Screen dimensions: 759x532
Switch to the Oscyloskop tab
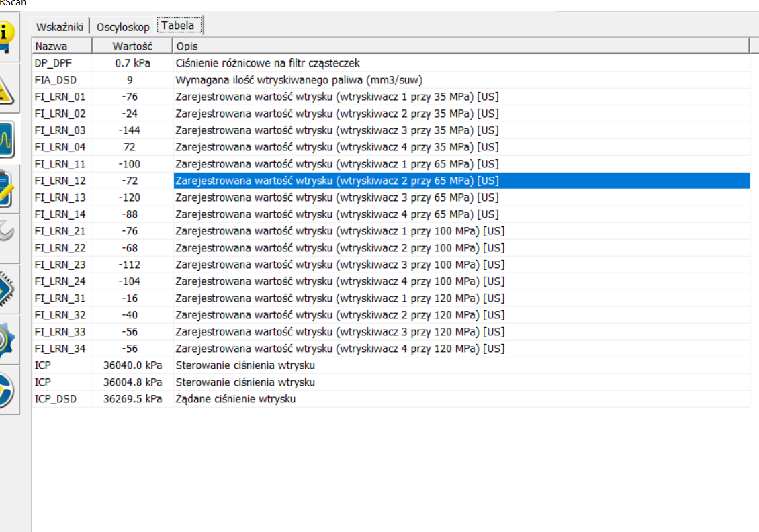[x=123, y=27]
